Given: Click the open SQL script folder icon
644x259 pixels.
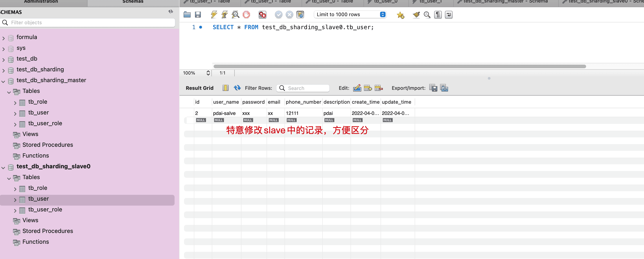Looking at the screenshot, I should click(187, 15).
